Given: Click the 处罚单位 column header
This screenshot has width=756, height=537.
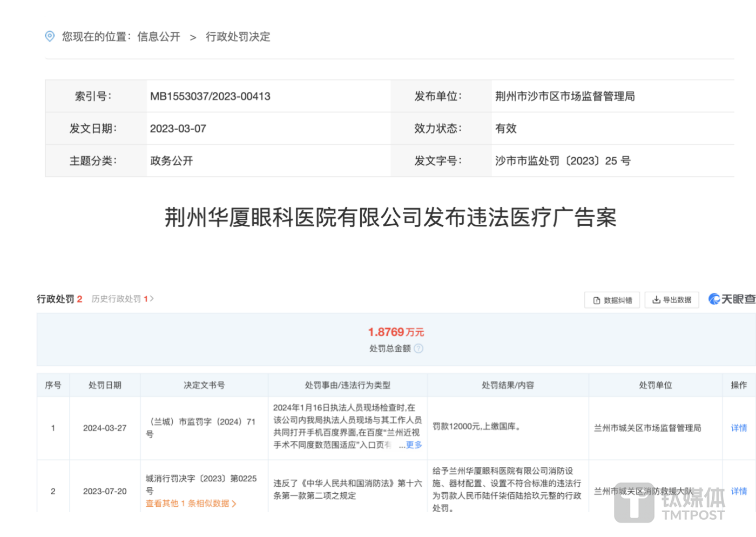Looking at the screenshot, I should tap(656, 385).
